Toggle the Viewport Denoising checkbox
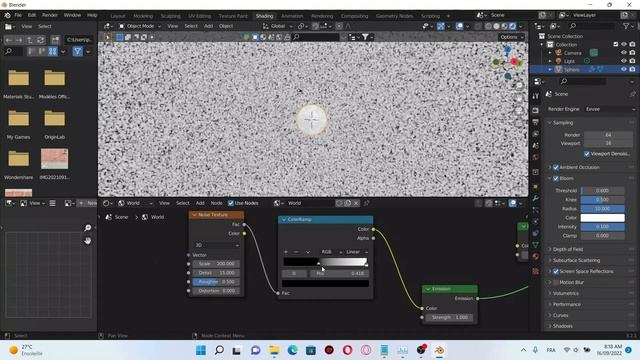Viewport: 640px width, 360px height. (x=587, y=154)
